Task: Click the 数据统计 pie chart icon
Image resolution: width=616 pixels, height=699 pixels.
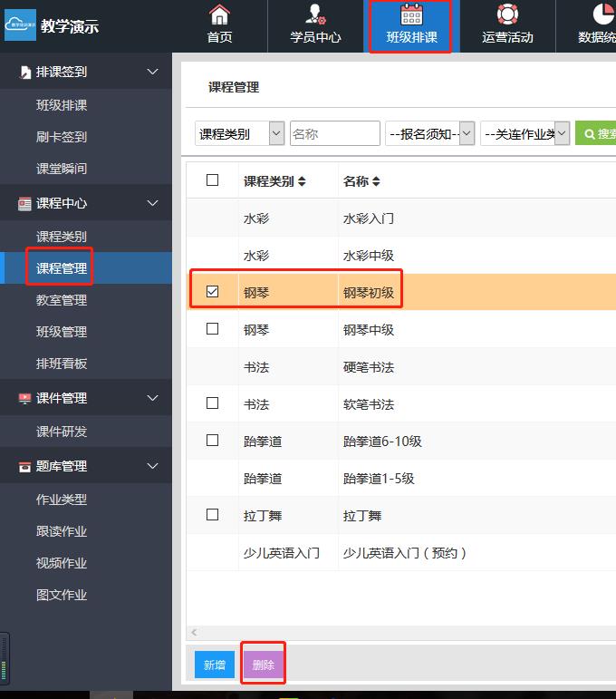Action: (x=602, y=15)
